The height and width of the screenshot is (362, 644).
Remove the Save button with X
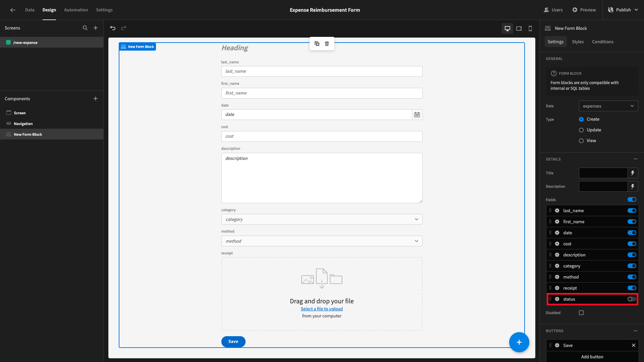pos(634,345)
